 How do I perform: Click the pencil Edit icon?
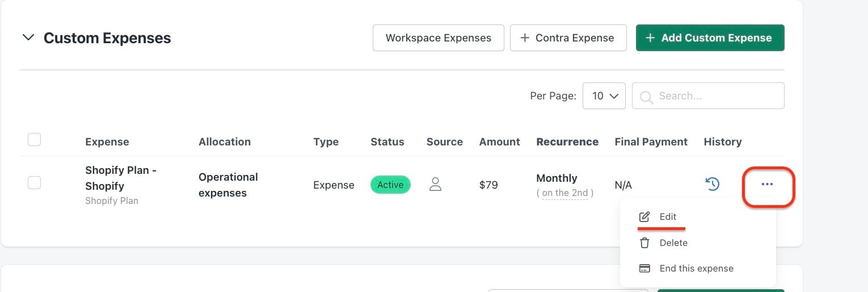click(644, 217)
